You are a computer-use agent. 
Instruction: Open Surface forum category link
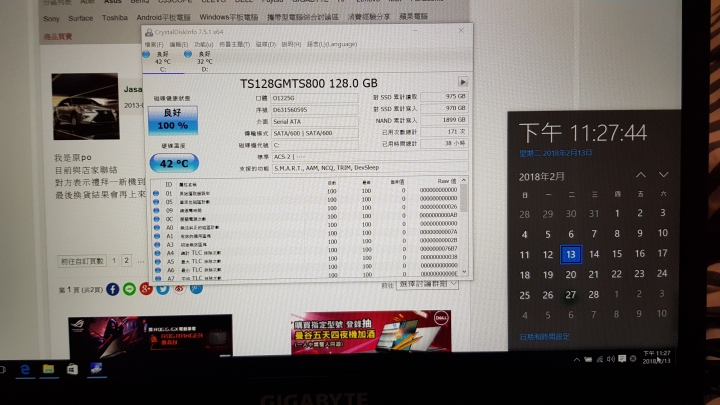tap(80, 18)
